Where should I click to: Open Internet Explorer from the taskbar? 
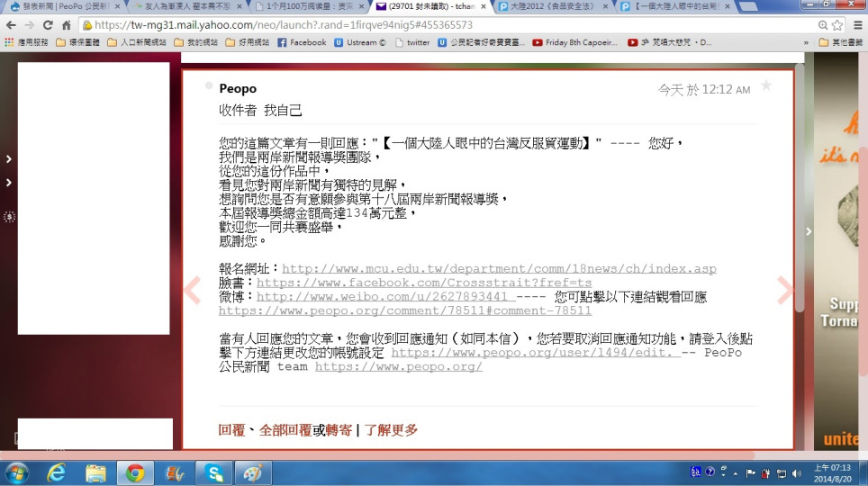pyautogui.click(x=56, y=472)
